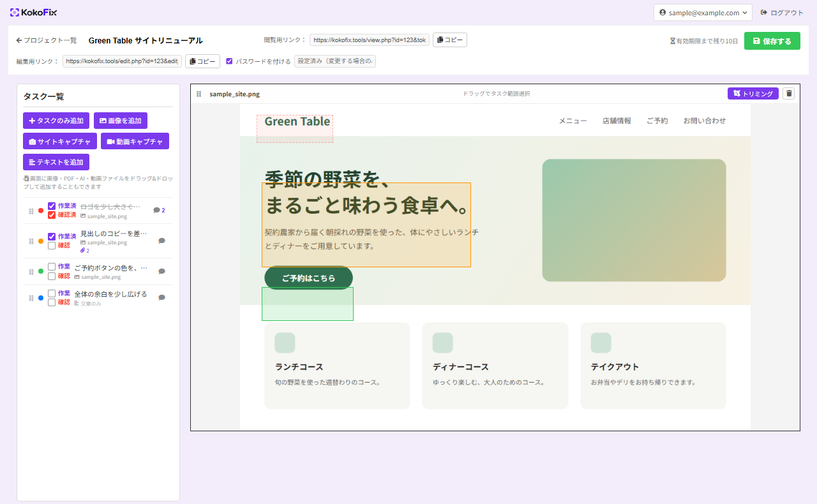This screenshot has height=504, width=817.
Task: Click the 閲覧用リンク URL field
Action: pos(370,40)
